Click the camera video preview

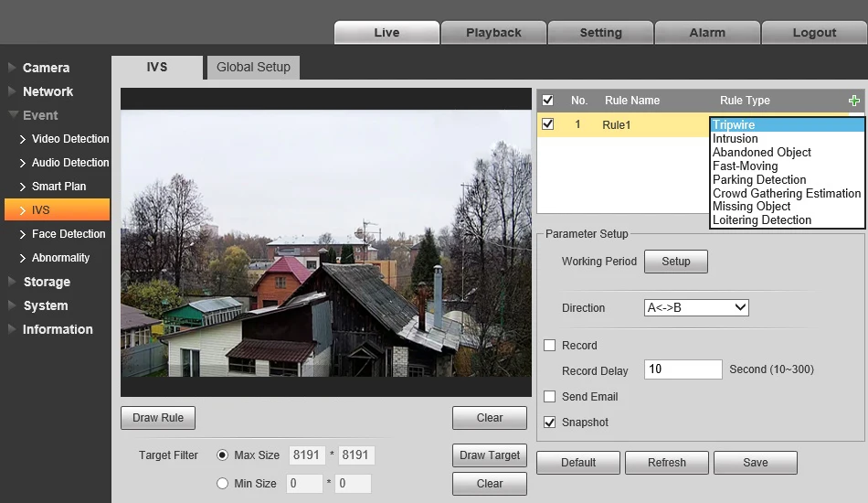click(x=326, y=242)
